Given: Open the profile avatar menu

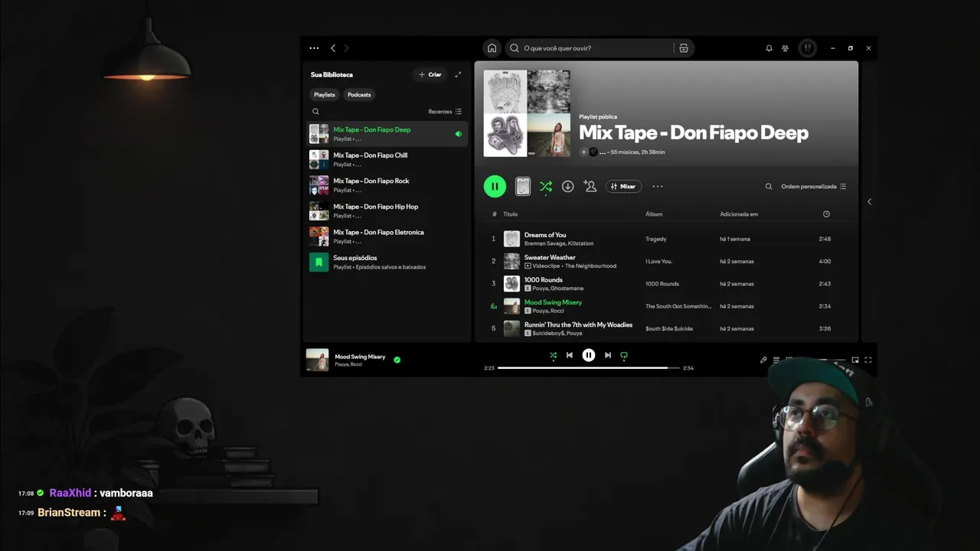Looking at the screenshot, I should 807,48.
